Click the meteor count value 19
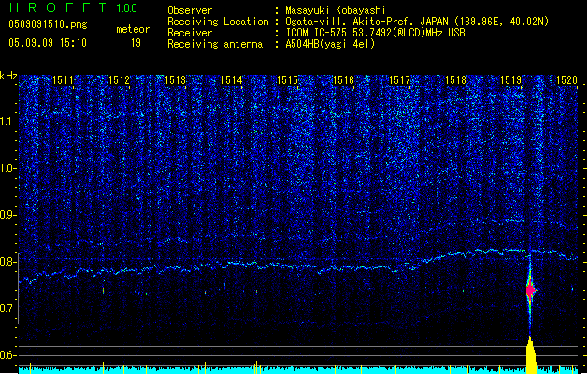Image resolution: width=588 pixels, height=374 pixels. [x=136, y=43]
